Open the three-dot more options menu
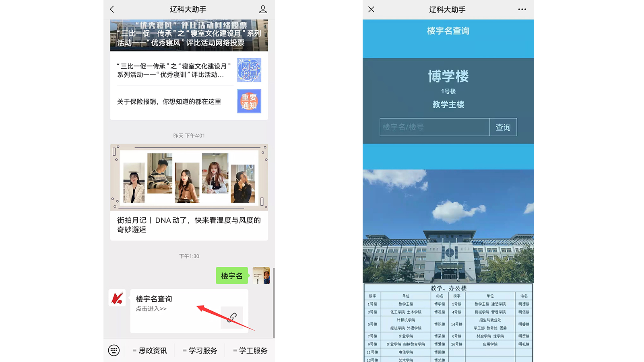The height and width of the screenshot is (362, 644). pos(522,9)
